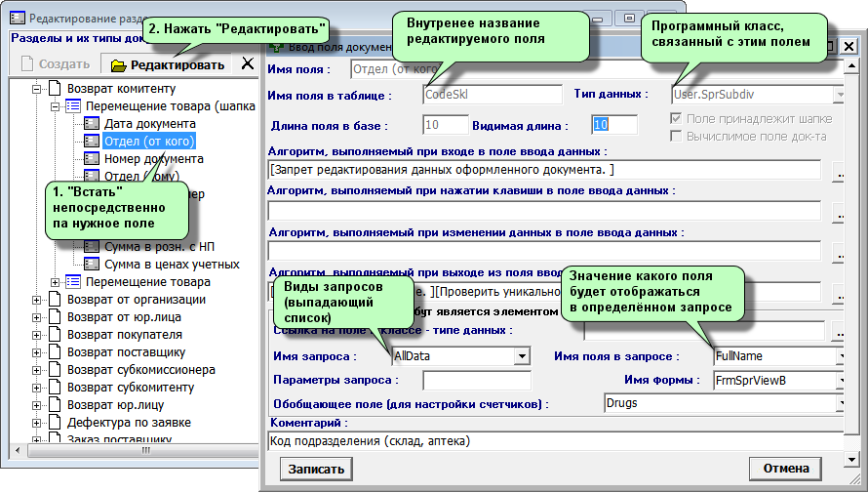Click the Возврат поставщику document icon
This screenshot has height=493, width=868.
click(x=55, y=352)
